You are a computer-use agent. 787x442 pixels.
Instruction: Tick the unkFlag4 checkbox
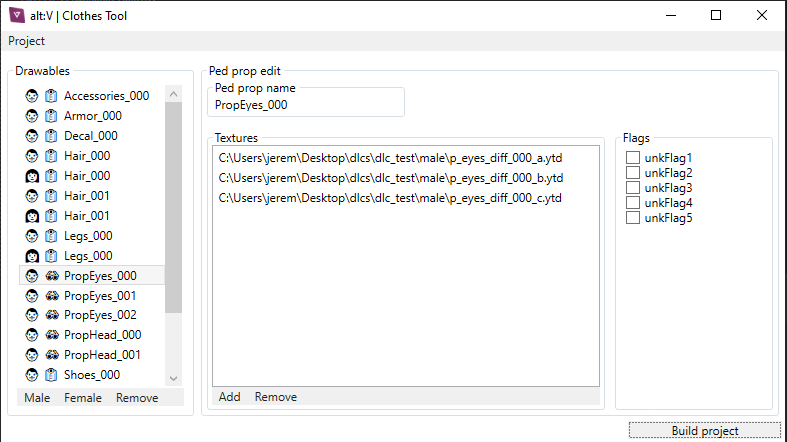coord(632,203)
